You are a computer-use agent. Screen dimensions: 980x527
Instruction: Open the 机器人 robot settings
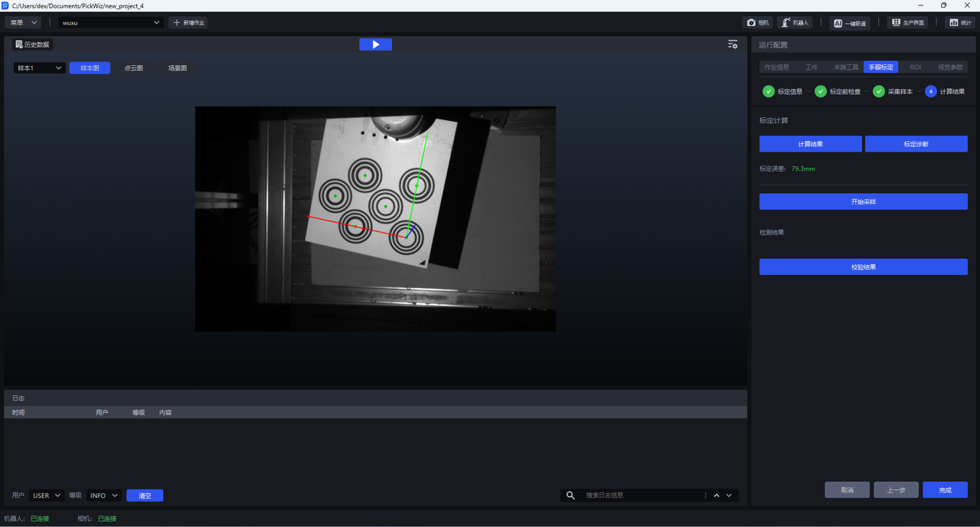(x=795, y=23)
